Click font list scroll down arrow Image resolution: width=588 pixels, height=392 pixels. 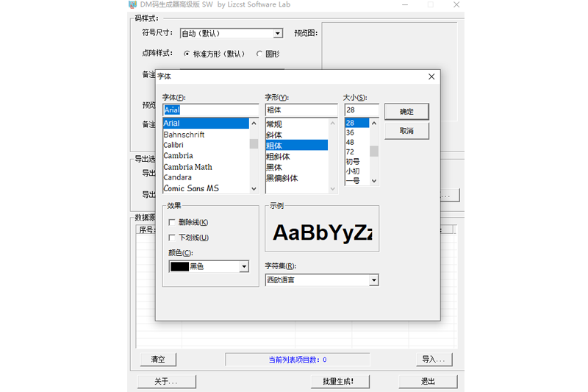[x=254, y=189]
